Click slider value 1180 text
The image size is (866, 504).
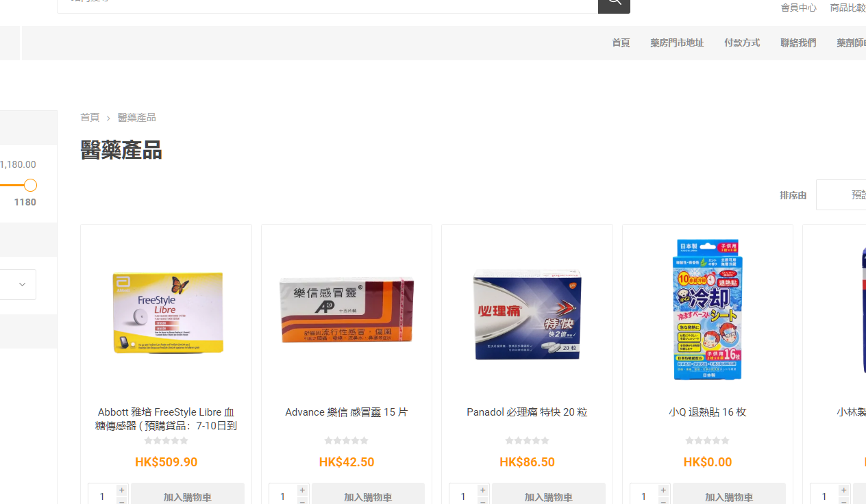(x=25, y=203)
